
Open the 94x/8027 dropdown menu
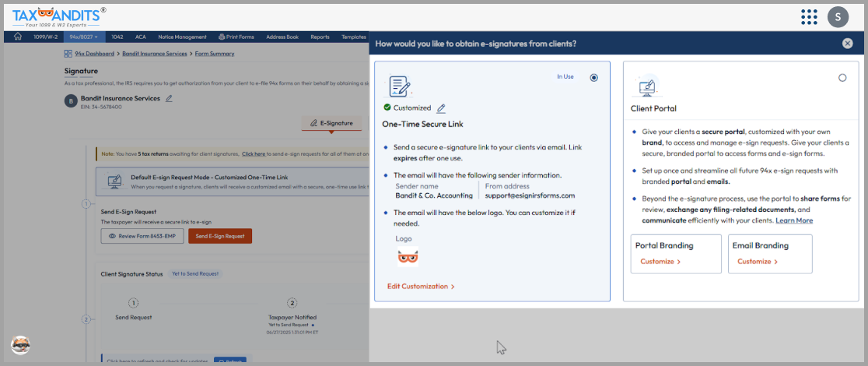[x=83, y=37]
